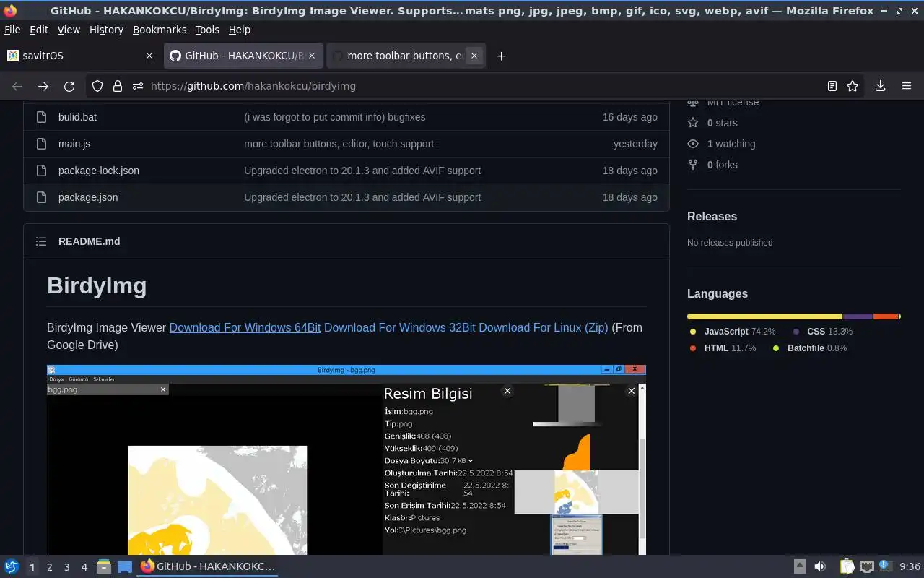Open the Releases section heading
This screenshot has width=924, height=578.
(x=712, y=216)
